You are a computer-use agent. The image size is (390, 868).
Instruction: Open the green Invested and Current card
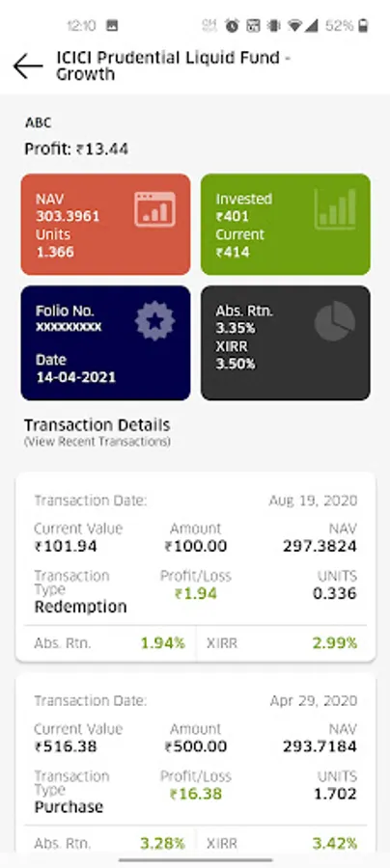pyautogui.click(x=286, y=224)
